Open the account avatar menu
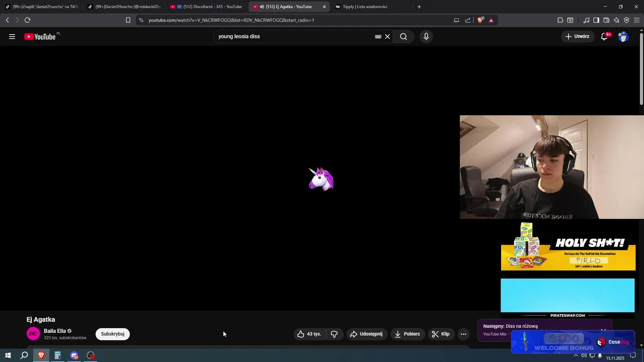Screen dimensions: 644x362 coord(623,36)
